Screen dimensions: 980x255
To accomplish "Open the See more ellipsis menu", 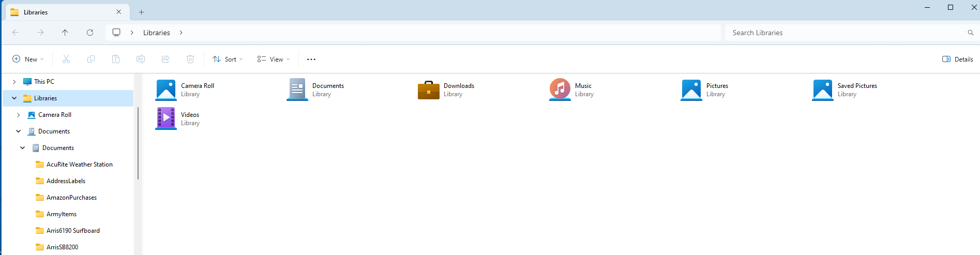I will [x=311, y=59].
